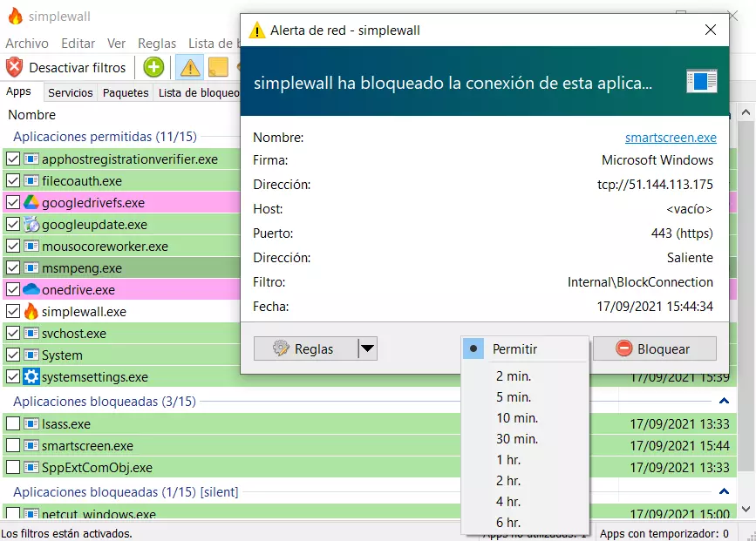Select Permitir for 4 hr.
The image size is (756, 541).
pyautogui.click(x=525, y=502)
